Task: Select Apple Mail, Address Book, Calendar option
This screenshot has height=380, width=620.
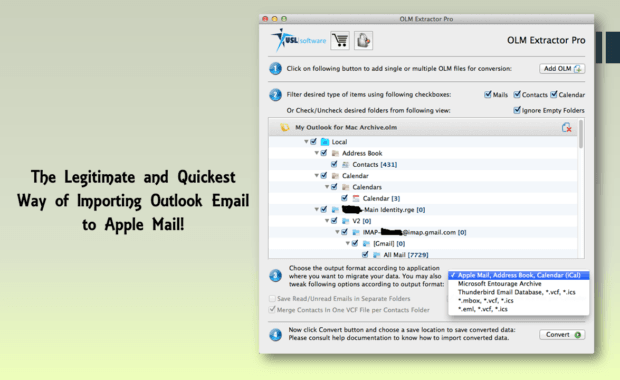Action: pyautogui.click(x=518, y=275)
